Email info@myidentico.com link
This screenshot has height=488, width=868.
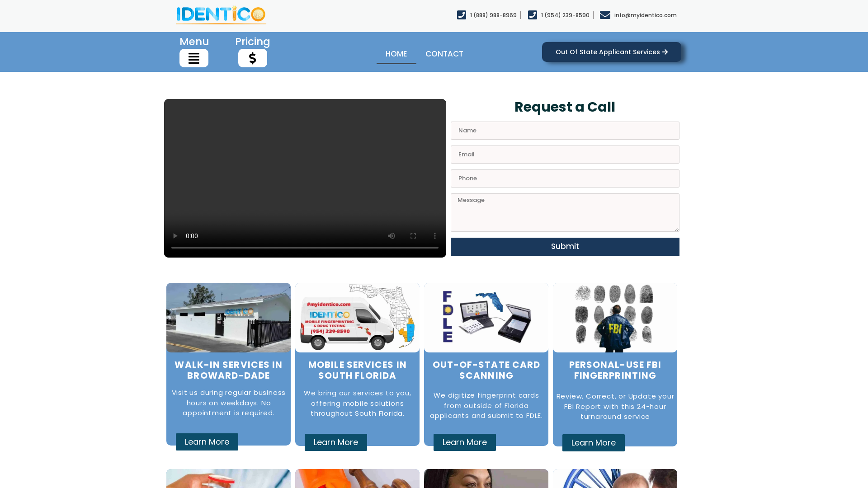pos(646,15)
